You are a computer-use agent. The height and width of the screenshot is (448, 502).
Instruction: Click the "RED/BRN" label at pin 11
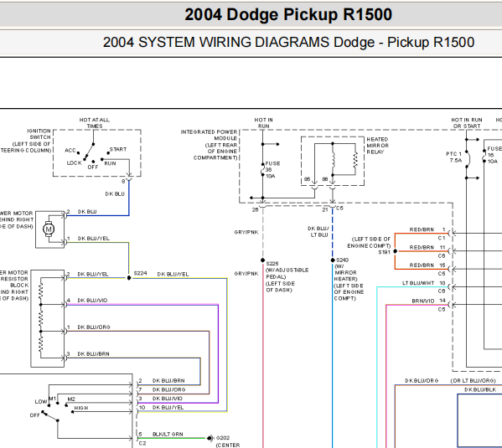pos(422,248)
